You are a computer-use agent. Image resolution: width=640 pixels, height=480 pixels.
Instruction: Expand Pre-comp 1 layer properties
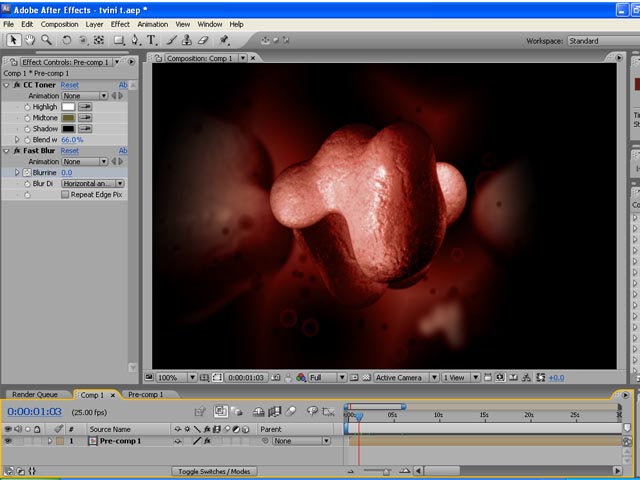50,441
